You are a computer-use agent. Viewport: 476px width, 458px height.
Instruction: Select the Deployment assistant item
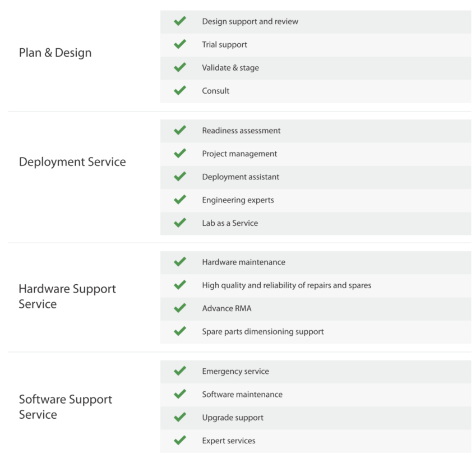tap(316, 177)
